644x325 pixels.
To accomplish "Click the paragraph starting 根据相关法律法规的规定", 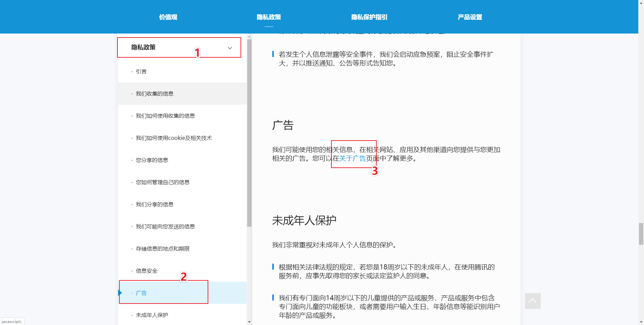I will 387,271.
